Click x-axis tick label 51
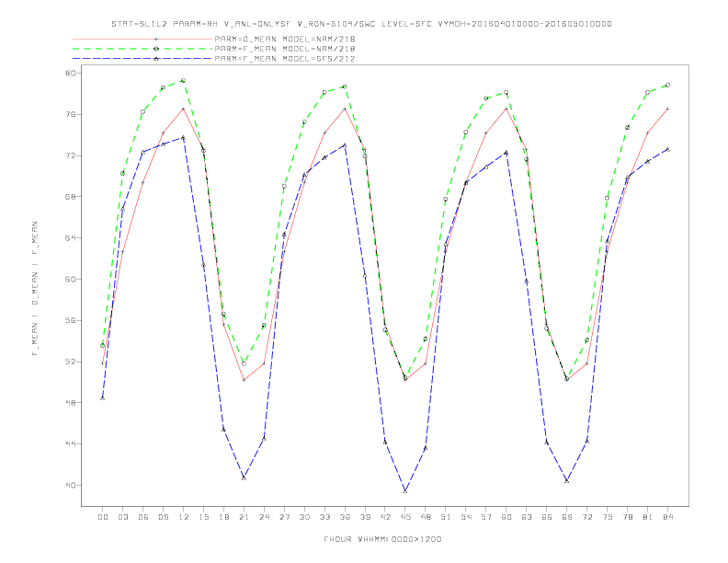This screenshot has height=563, width=728. click(x=446, y=517)
